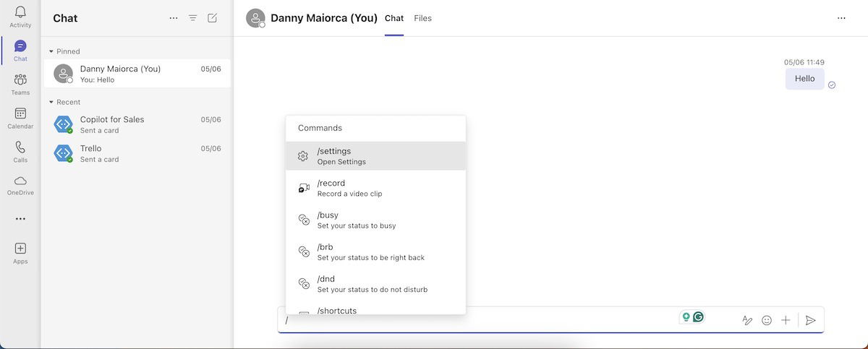Viewport: 868px width, 349px height.
Task: Choose the /shortcuts command
Action: (x=375, y=309)
